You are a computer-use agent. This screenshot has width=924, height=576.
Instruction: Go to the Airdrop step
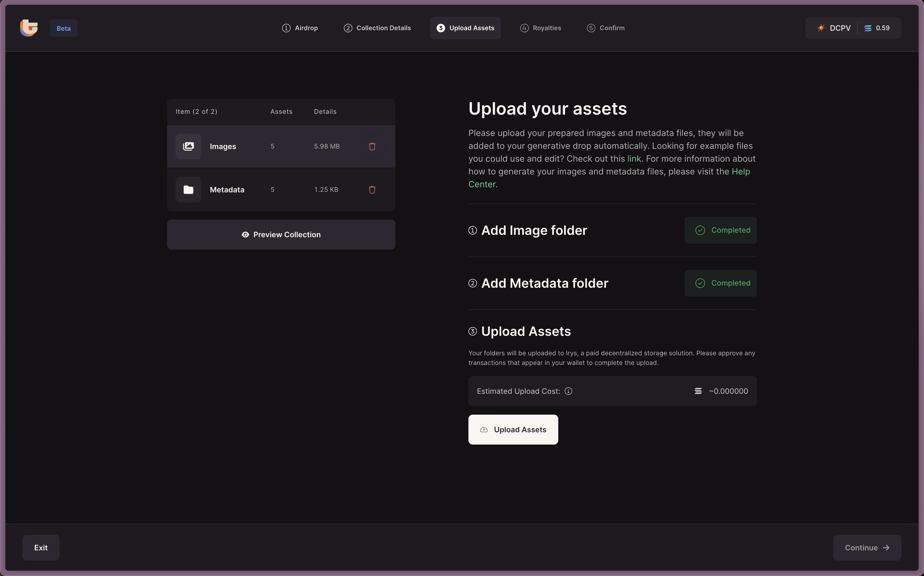pos(300,28)
